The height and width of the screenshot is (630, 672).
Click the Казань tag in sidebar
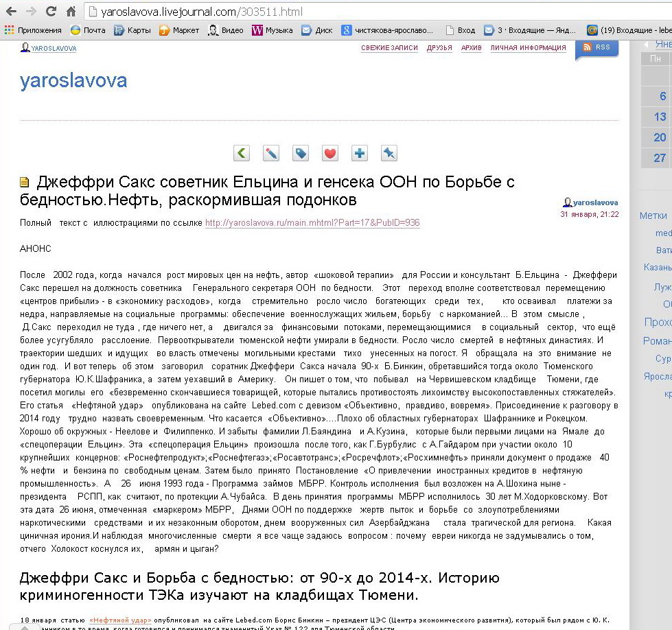[658, 268]
